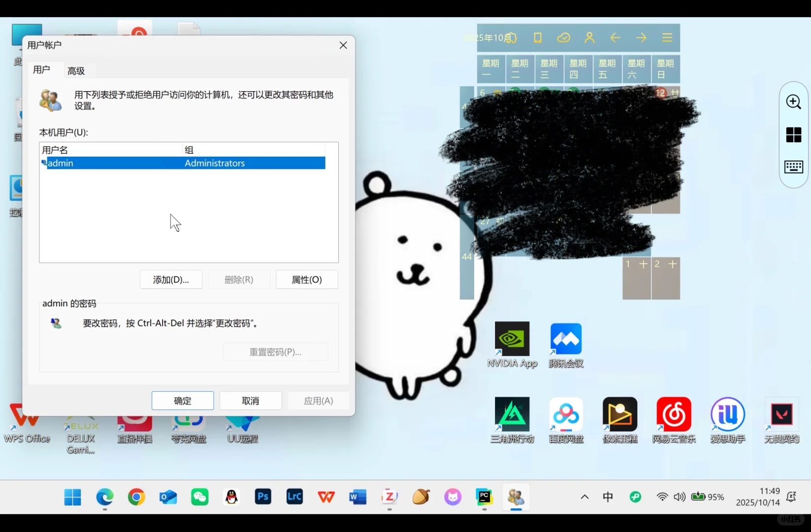Select the 用户 tab
This screenshot has width=811, height=532.
(41, 70)
